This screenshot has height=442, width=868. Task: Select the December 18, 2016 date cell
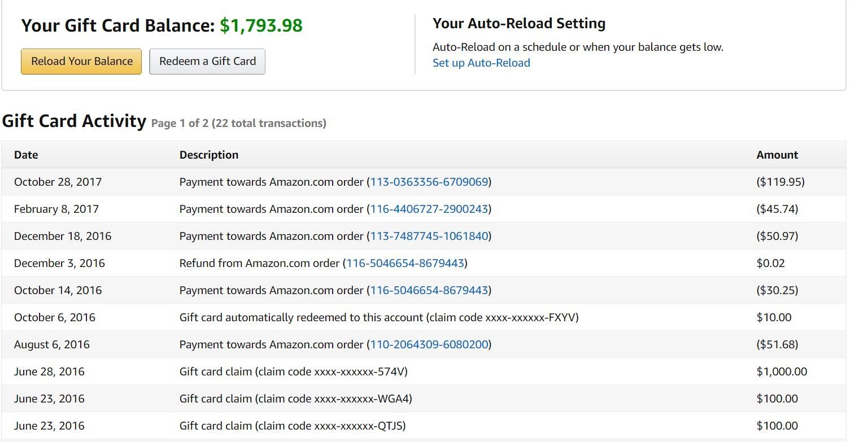coord(63,236)
